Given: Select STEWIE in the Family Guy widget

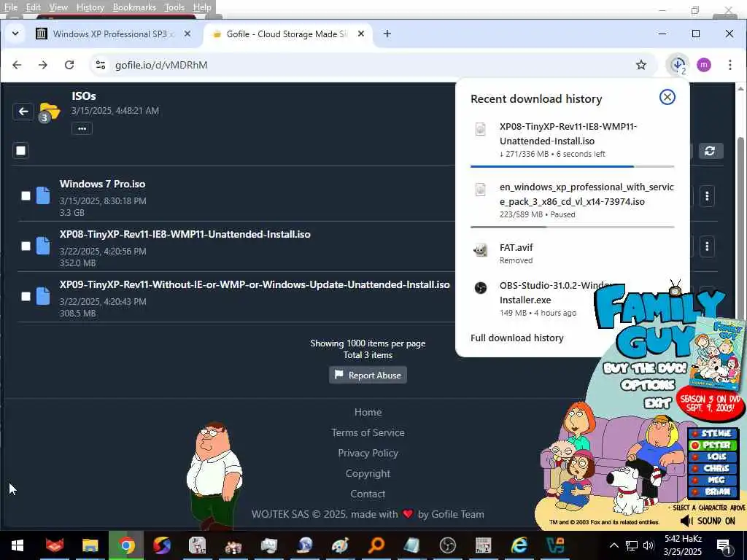Looking at the screenshot, I should point(712,433).
